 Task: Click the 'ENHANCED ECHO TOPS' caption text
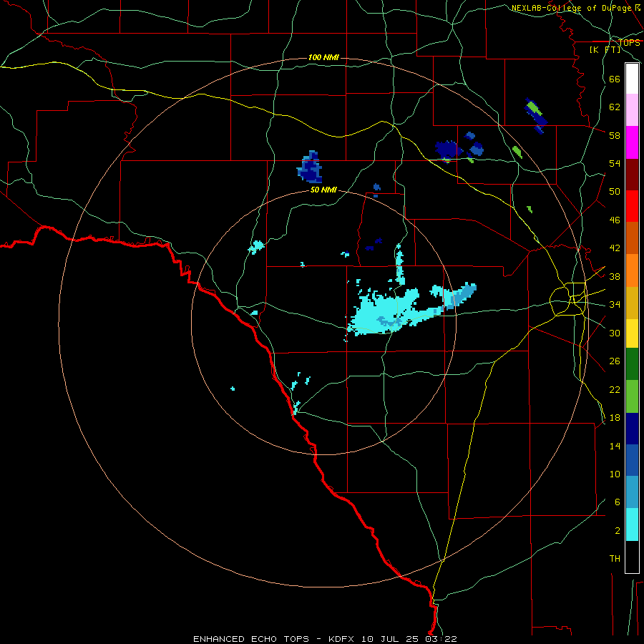pyautogui.click(x=251, y=639)
